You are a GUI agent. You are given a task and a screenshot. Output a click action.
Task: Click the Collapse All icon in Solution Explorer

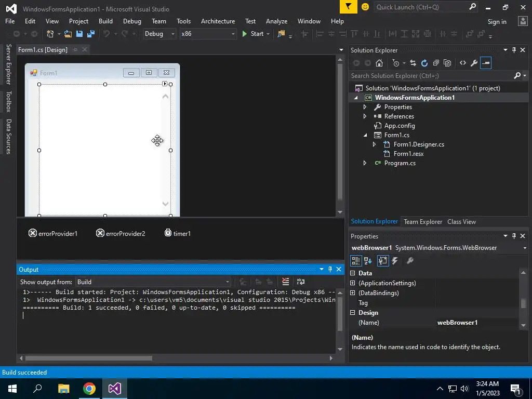(x=436, y=63)
